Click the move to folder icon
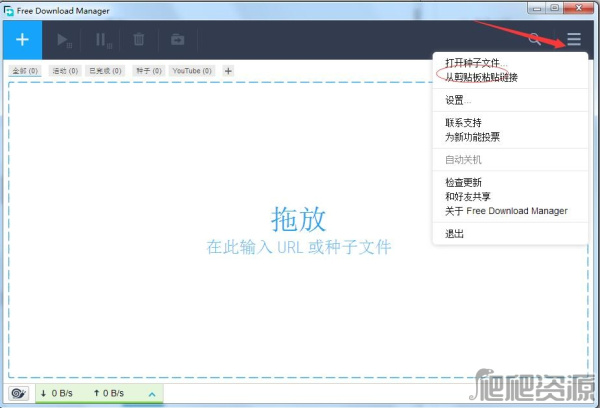600x408 pixels. pos(178,40)
